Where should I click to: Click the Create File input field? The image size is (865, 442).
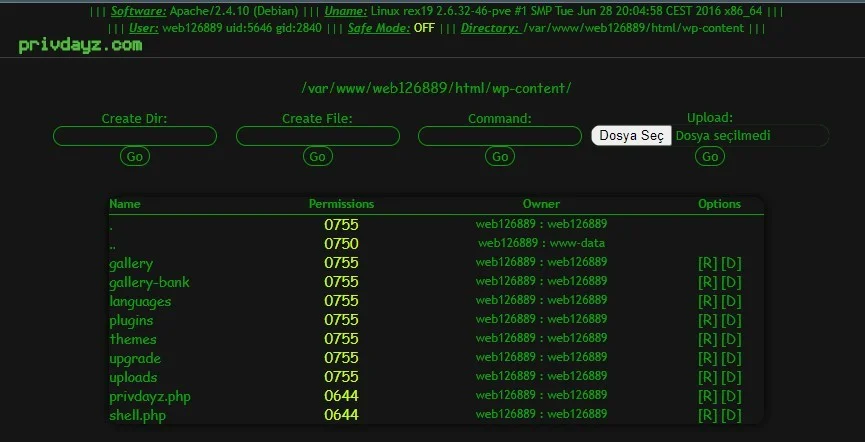pyautogui.click(x=317, y=136)
